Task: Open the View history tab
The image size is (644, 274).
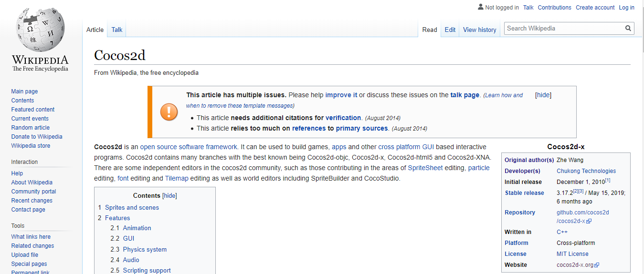Action: (480, 30)
